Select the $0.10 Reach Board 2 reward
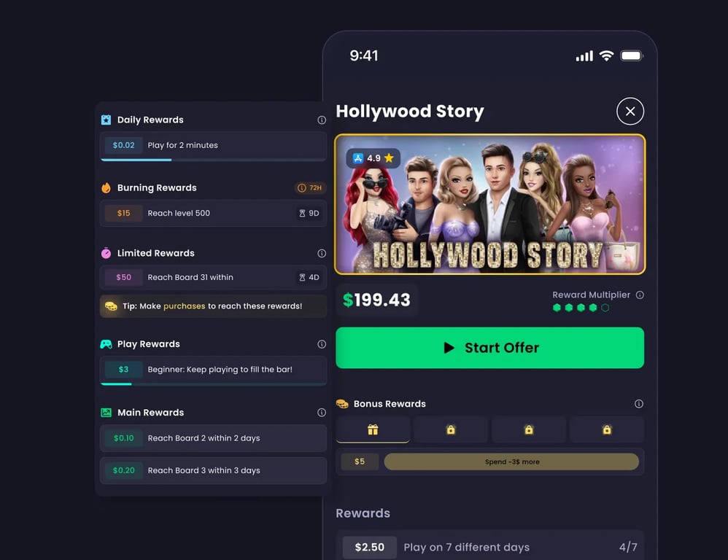Image resolution: width=728 pixels, height=560 pixels. point(214,438)
